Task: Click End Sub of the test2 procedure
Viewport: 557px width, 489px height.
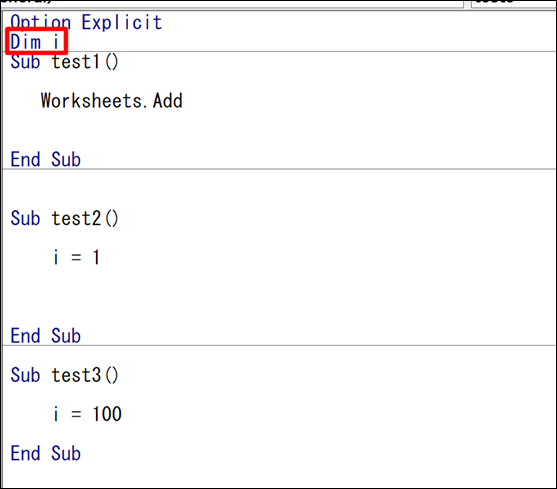Action: [x=45, y=336]
